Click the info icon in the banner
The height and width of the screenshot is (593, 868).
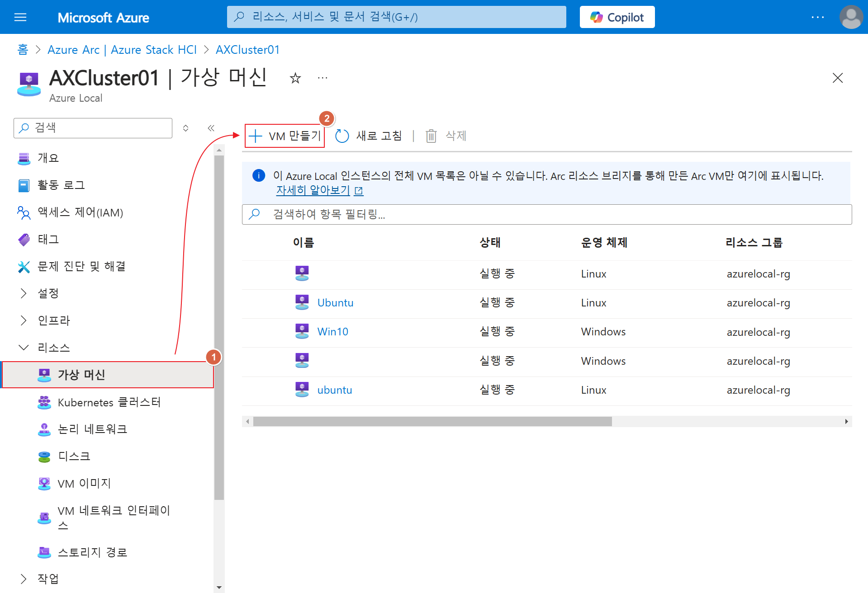click(259, 175)
